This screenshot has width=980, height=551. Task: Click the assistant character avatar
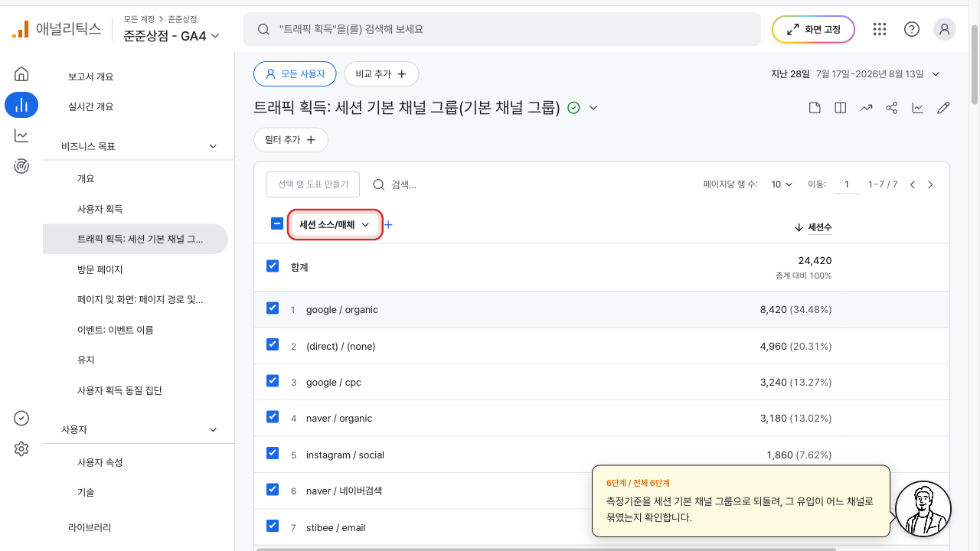point(923,509)
